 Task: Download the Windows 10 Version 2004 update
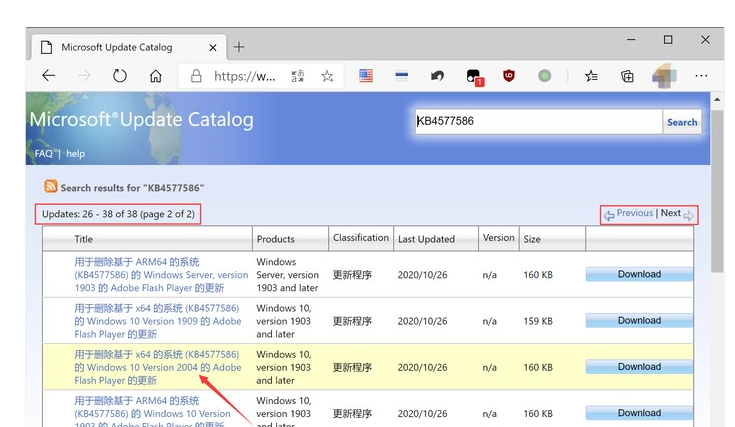[x=639, y=367]
